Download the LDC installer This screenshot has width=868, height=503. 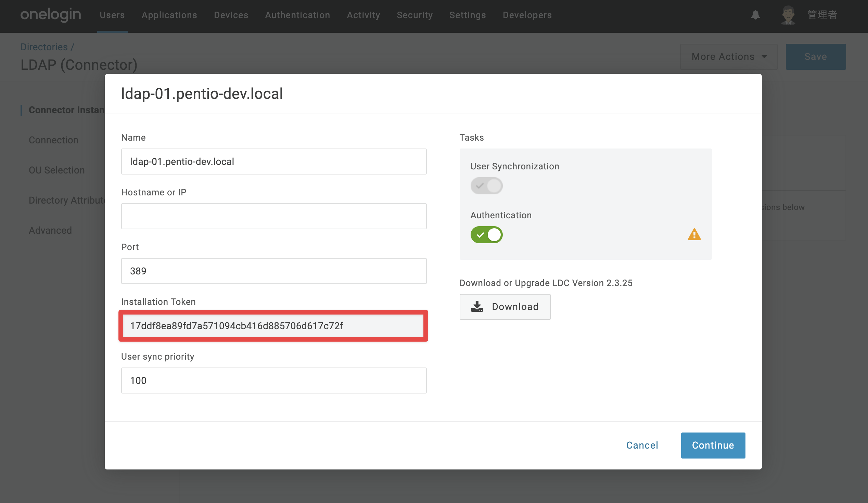click(505, 307)
